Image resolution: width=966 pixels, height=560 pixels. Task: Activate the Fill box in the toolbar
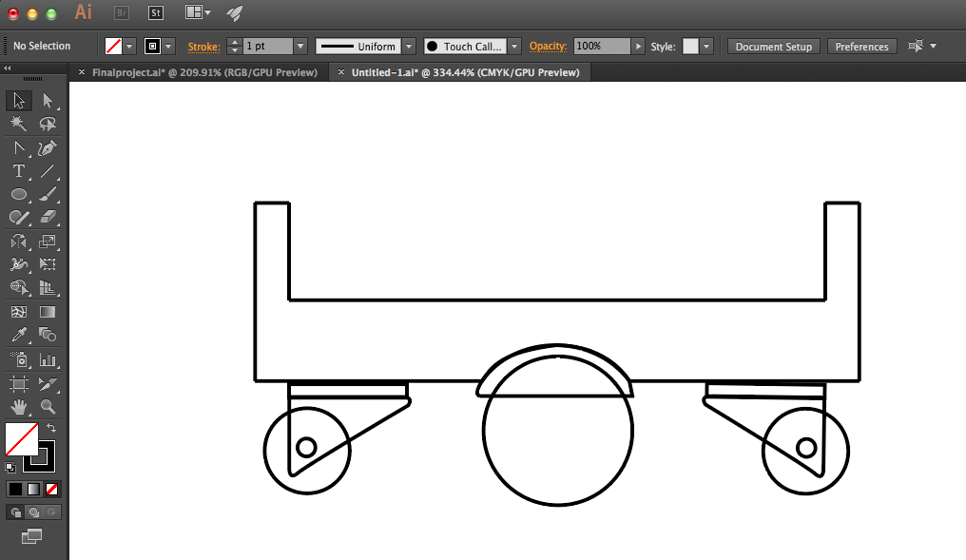22,438
